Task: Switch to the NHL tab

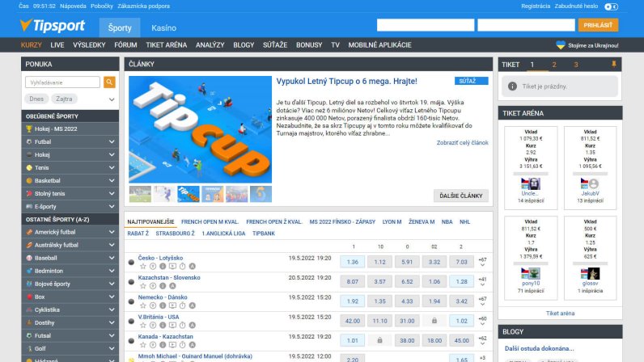Action: [464, 221]
